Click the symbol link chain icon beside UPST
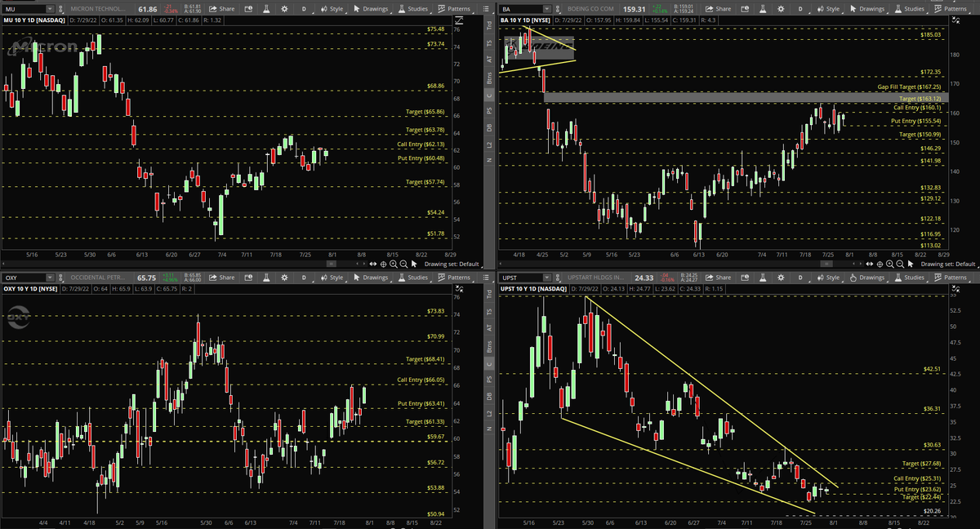The width and height of the screenshot is (980, 529). coord(558,278)
